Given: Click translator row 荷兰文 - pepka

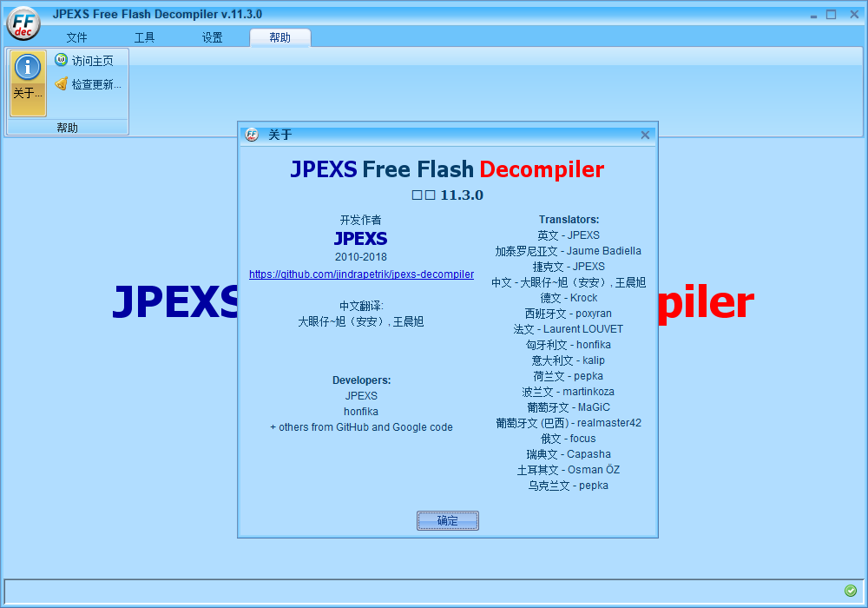Looking at the screenshot, I should (x=569, y=376).
